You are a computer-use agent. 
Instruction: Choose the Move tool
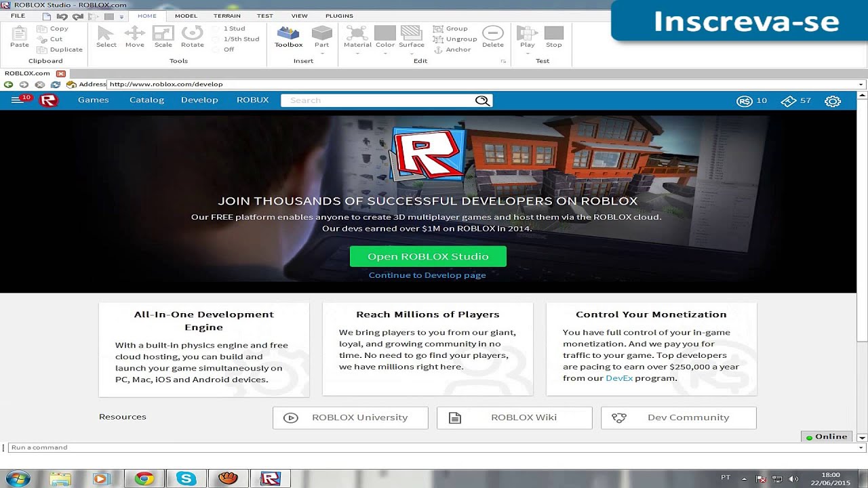pos(134,37)
